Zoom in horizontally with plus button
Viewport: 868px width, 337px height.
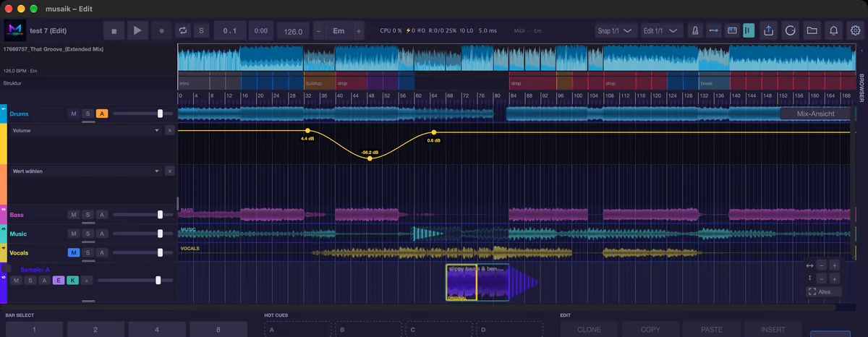(x=835, y=265)
